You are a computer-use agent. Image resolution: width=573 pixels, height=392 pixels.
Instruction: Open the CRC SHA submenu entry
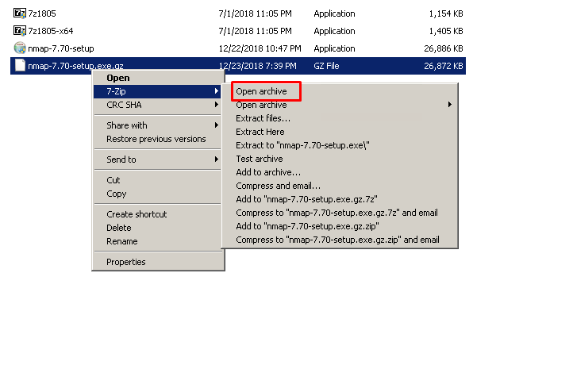159,105
